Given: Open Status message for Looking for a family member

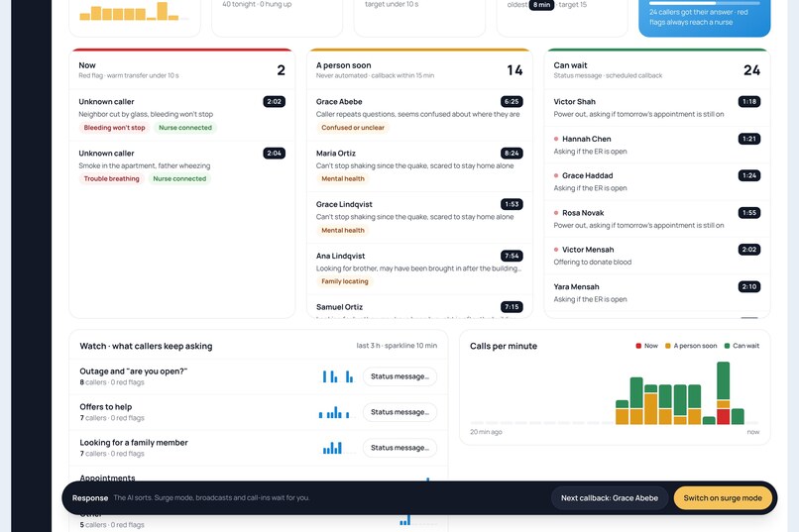Looking at the screenshot, I should [399, 448].
